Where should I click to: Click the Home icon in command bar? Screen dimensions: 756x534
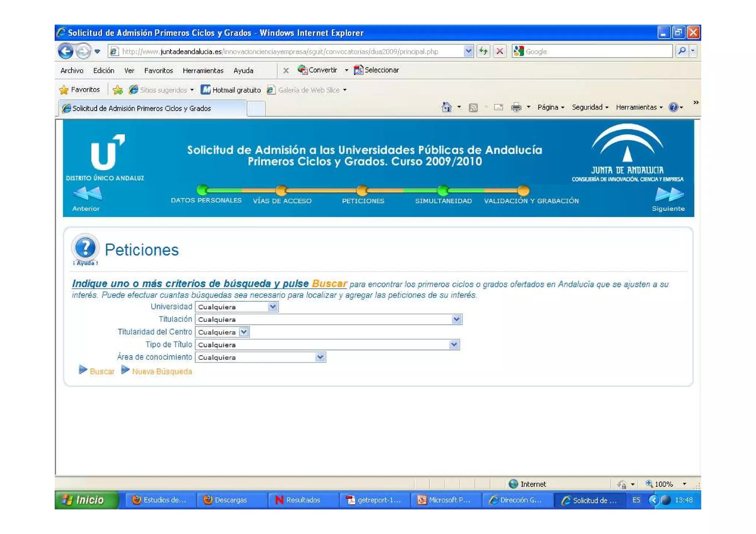[x=446, y=107]
